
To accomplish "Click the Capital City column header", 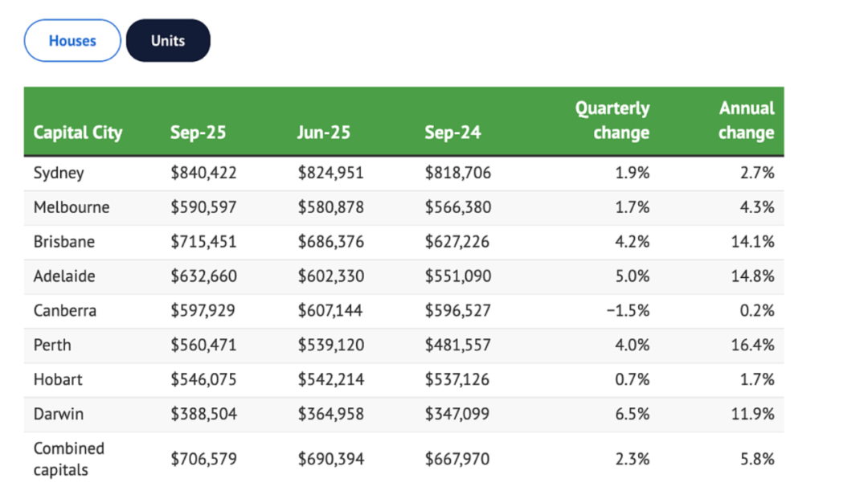I will pos(78,132).
